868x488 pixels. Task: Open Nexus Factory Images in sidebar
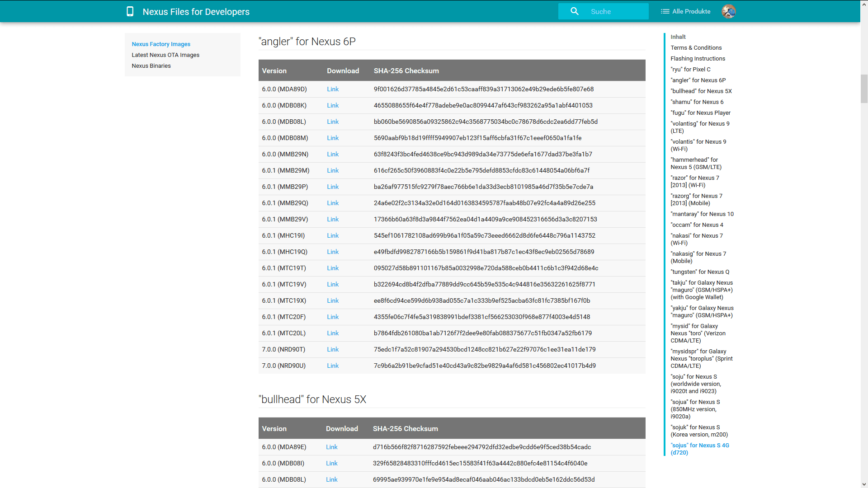[x=161, y=44]
